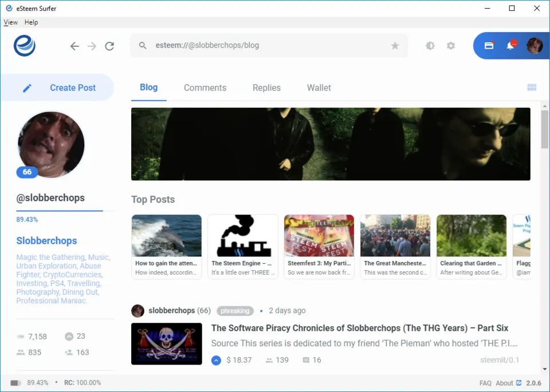This screenshot has width=550, height=392.
Task: Click the @slobberchops username heading
Action: (50, 198)
